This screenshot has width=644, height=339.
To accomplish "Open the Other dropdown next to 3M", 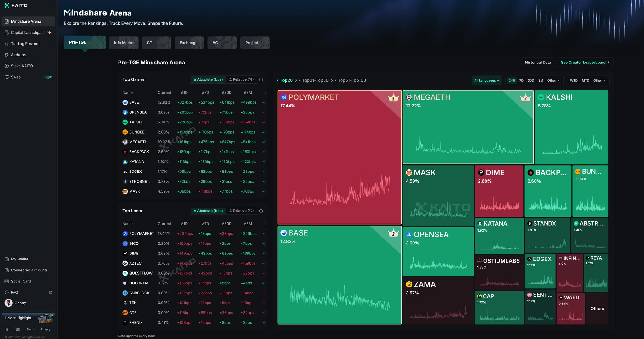I will (x=553, y=80).
